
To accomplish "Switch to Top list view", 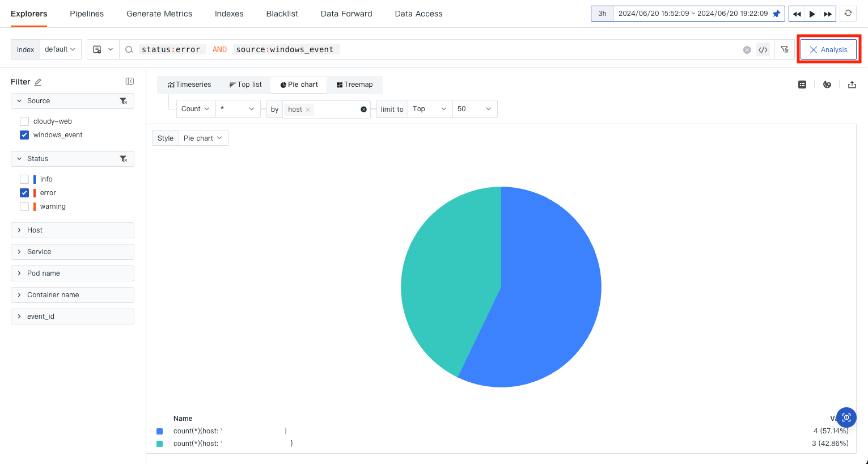I will 245,85.
